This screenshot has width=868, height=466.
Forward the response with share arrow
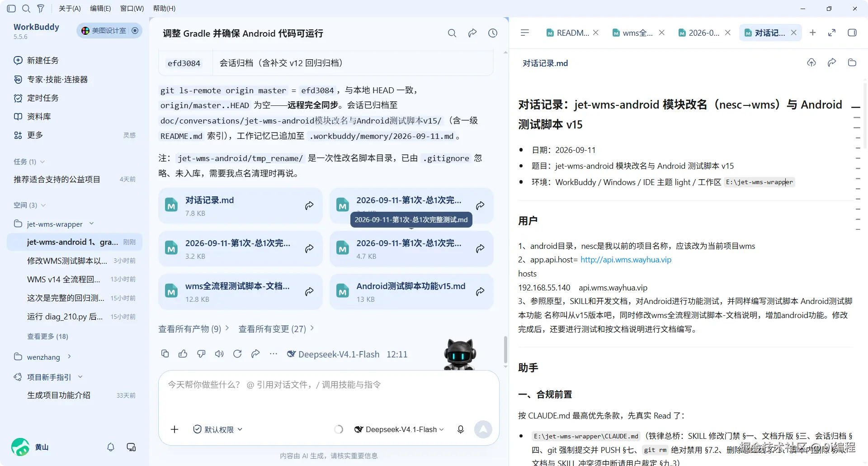pos(255,354)
